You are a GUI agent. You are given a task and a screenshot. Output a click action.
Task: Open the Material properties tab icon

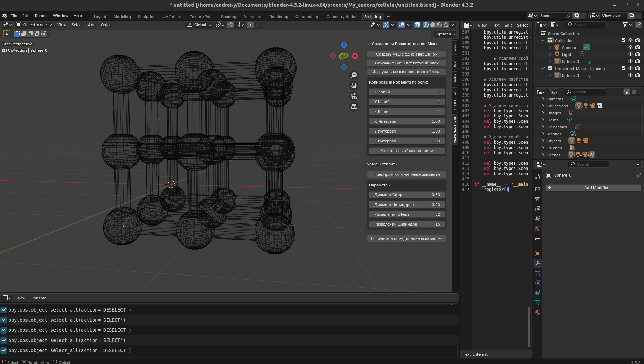click(538, 312)
